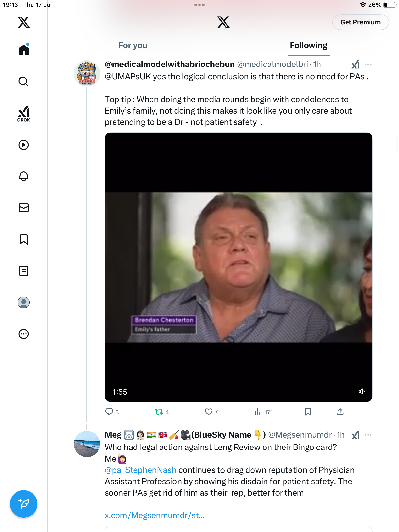Open Bookmarks from the sidebar
The height and width of the screenshot is (532, 399).
pos(24,239)
